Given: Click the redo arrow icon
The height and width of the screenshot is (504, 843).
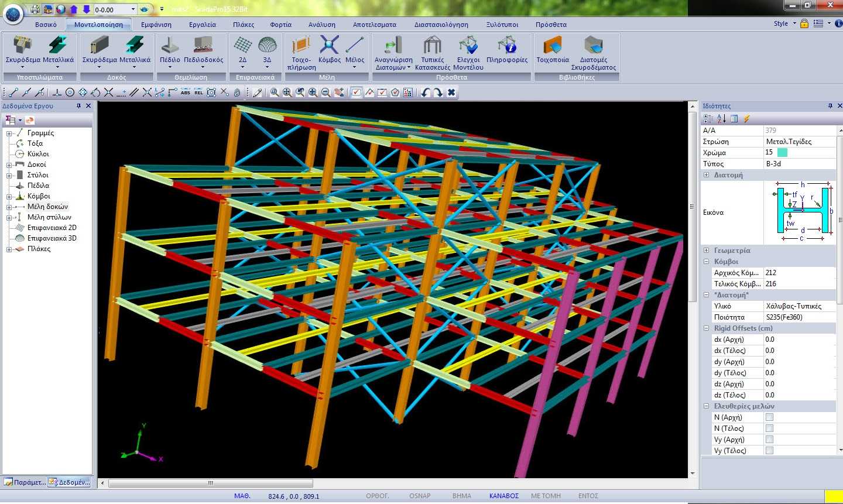Looking at the screenshot, I should point(438,92).
